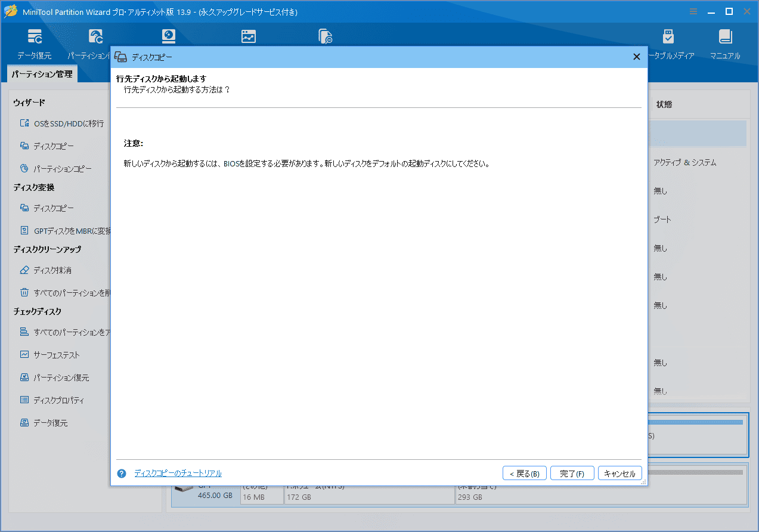Click the trash icon for すべてのパーティションを削除
Screen dimensions: 759x532
[24, 293]
